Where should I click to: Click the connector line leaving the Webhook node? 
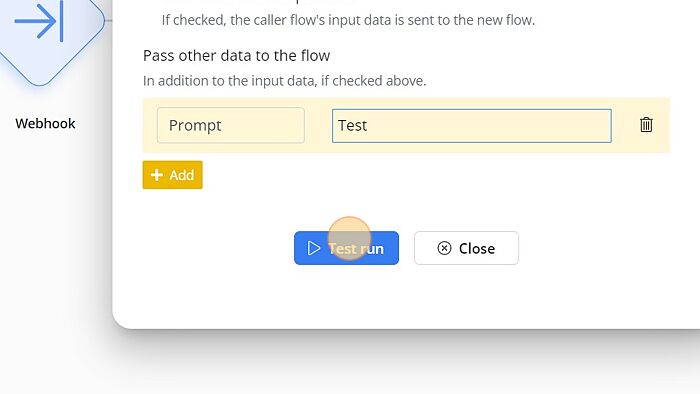click(x=108, y=21)
